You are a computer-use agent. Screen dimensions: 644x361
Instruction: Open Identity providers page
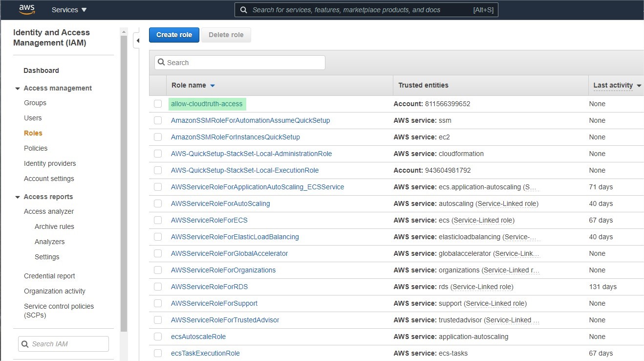coord(50,163)
